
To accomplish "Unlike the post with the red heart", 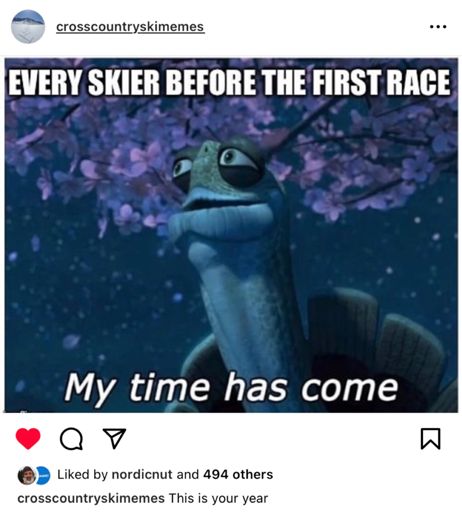I will [x=28, y=438].
